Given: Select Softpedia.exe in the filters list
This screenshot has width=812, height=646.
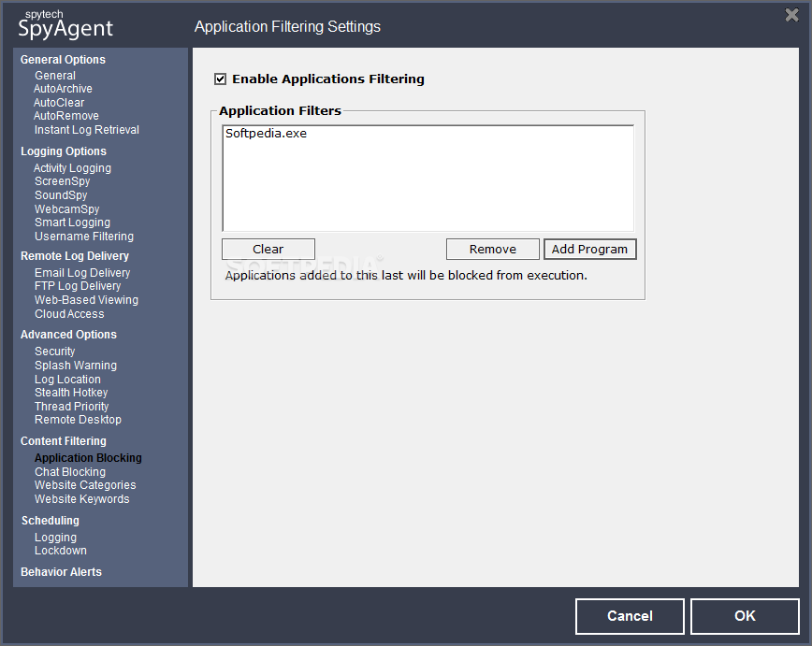Looking at the screenshot, I should 266,134.
